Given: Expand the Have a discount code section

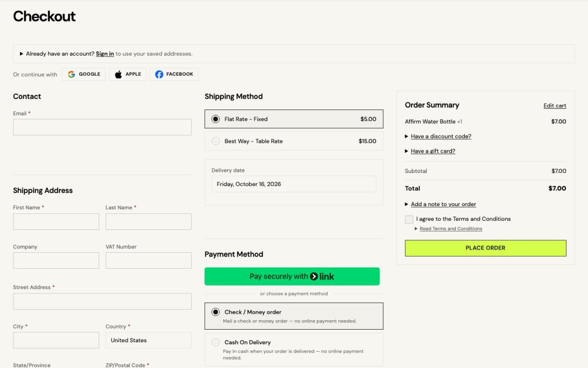Looking at the screenshot, I should (x=440, y=136).
